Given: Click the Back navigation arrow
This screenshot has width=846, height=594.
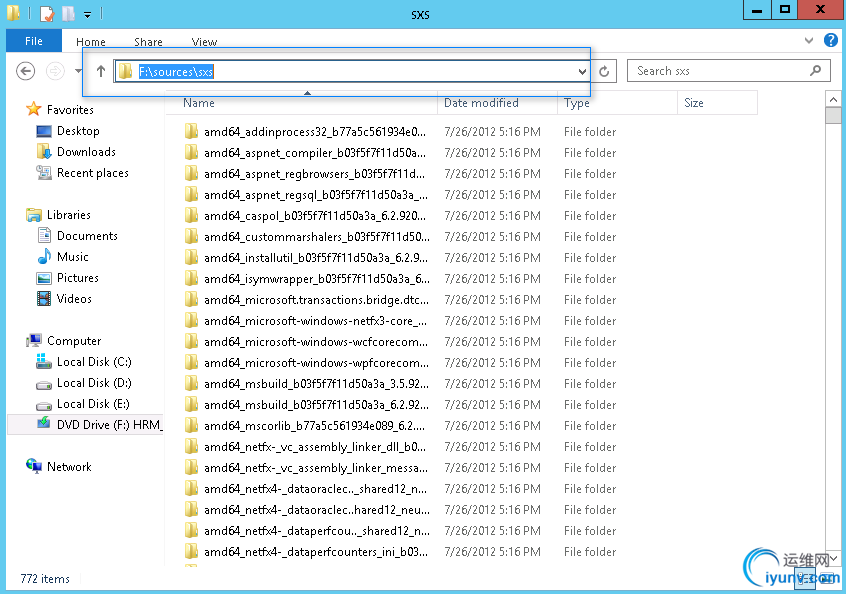Looking at the screenshot, I should tap(25, 71).
